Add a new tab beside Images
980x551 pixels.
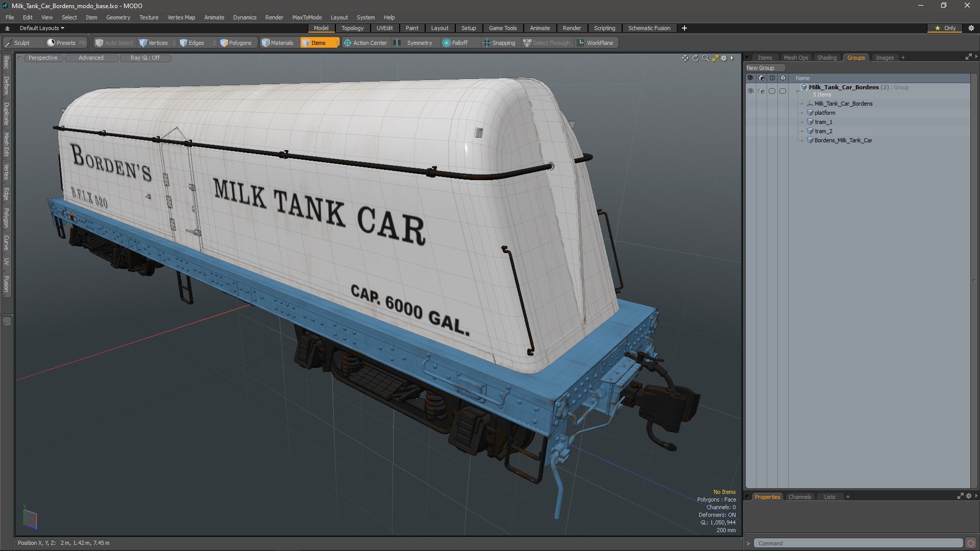903,58
